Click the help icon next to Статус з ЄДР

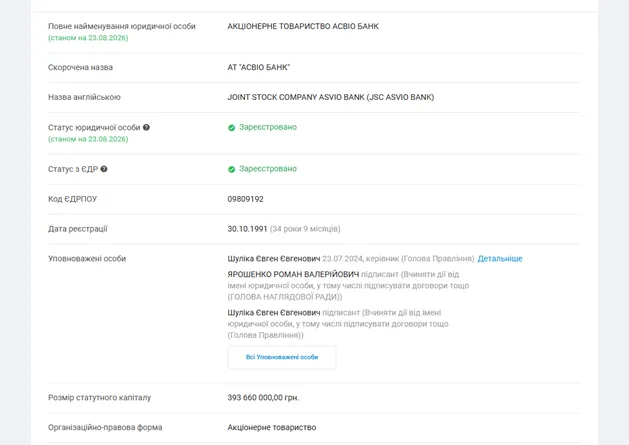coord(104,169)
